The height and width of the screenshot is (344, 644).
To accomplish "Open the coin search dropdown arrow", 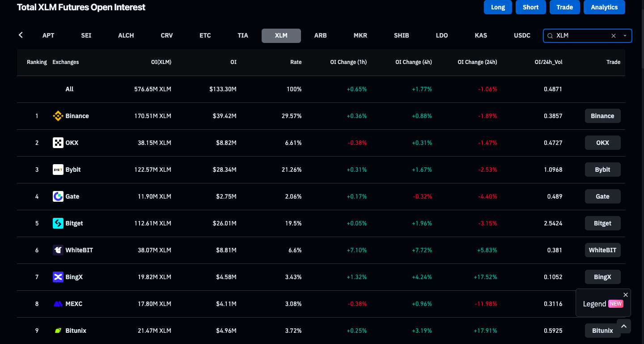I will pos(625,36).
